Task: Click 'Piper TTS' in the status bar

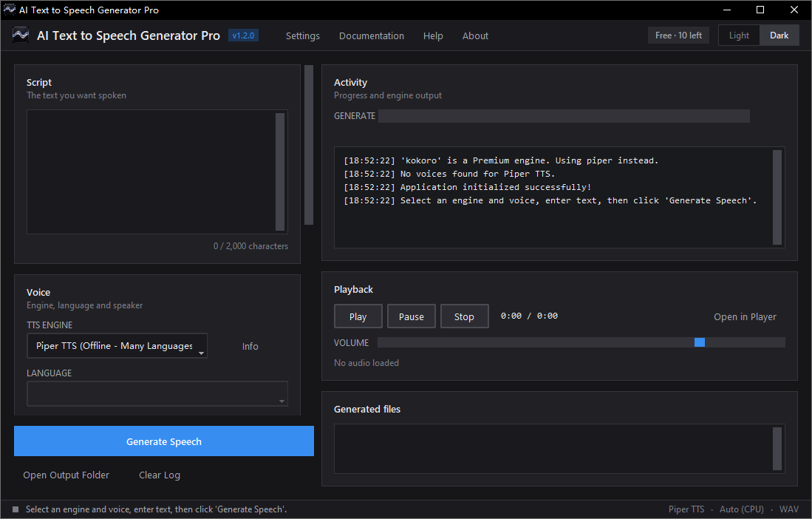Action: point(686,509)
